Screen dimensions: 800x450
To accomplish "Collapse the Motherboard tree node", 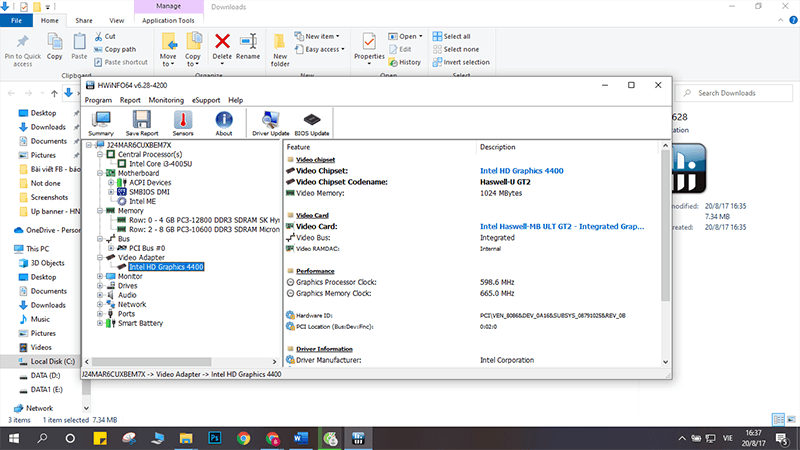I will (x=100, y=173).
